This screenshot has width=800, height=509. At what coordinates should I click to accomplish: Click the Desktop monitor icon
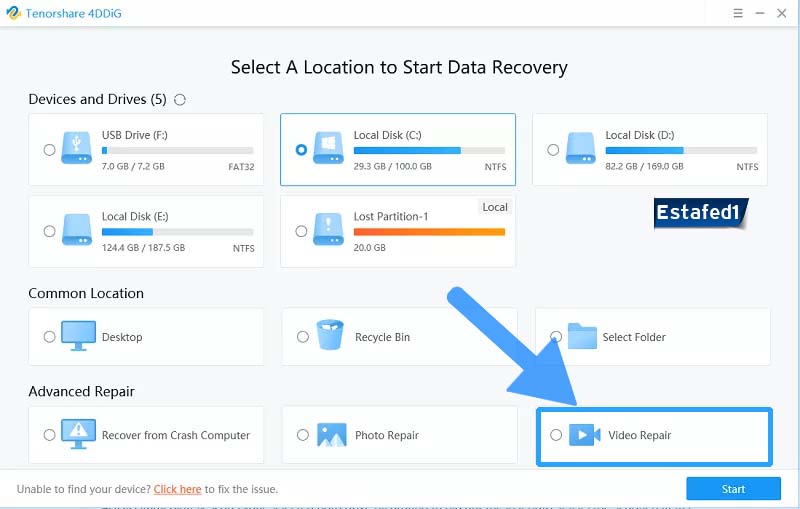(x=78, y=337)
